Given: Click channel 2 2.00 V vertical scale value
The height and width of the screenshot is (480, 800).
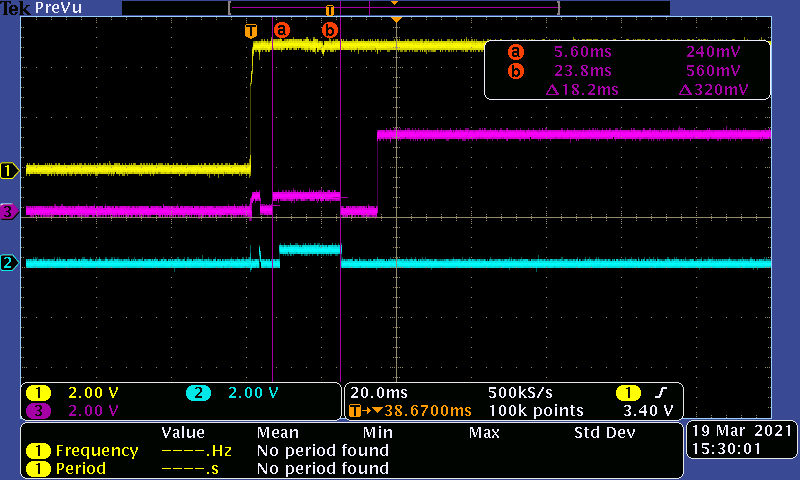Looking at the screenshot, I should coord(253,393).
